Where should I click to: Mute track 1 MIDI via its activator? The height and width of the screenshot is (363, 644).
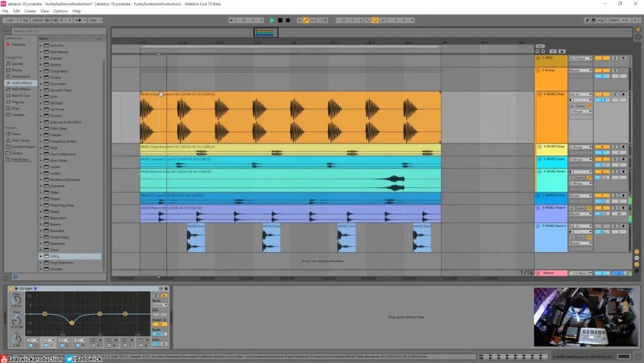[x=602, y=58]
